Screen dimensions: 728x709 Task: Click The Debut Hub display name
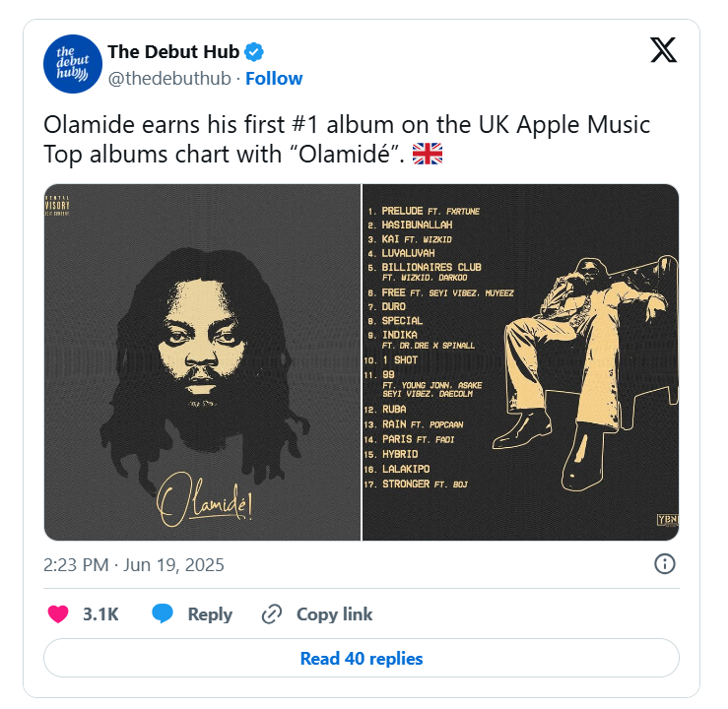coord(173,52)
